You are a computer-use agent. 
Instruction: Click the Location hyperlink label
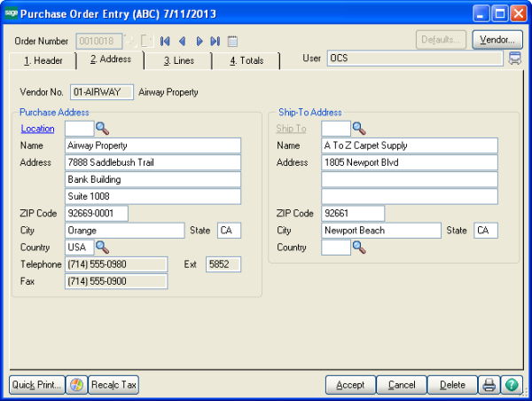(38, 129)
